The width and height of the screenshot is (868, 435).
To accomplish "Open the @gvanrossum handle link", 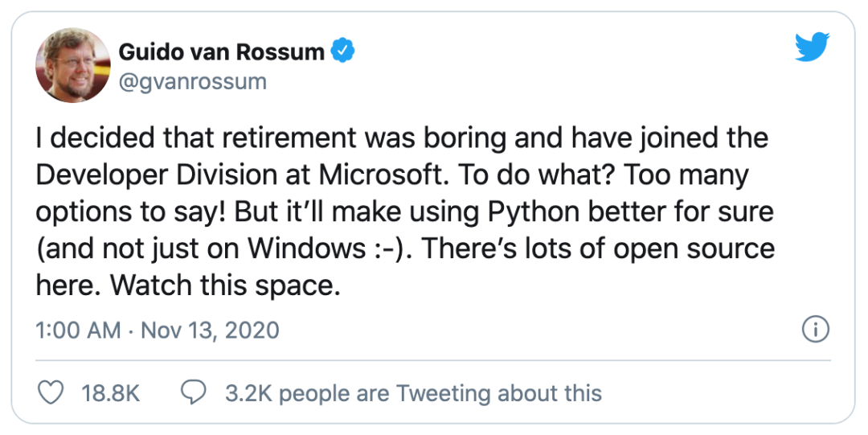I will [x=192, y=81].
